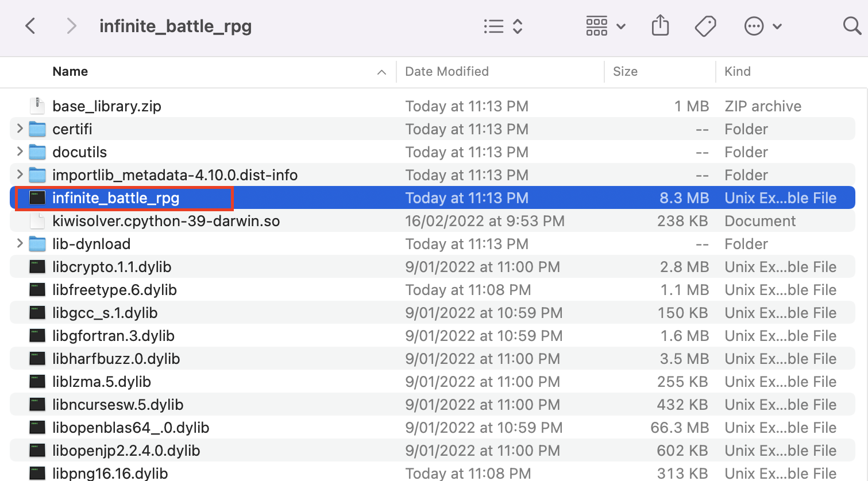Open the list view switcher
Image resolution: width=868 pixels, height=481 pixels.
503,26
